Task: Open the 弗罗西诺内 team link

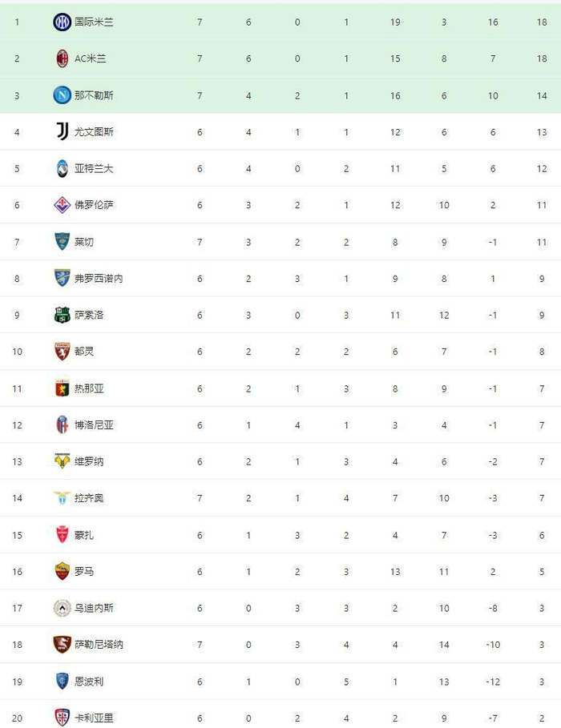Action: click(99, 279)
